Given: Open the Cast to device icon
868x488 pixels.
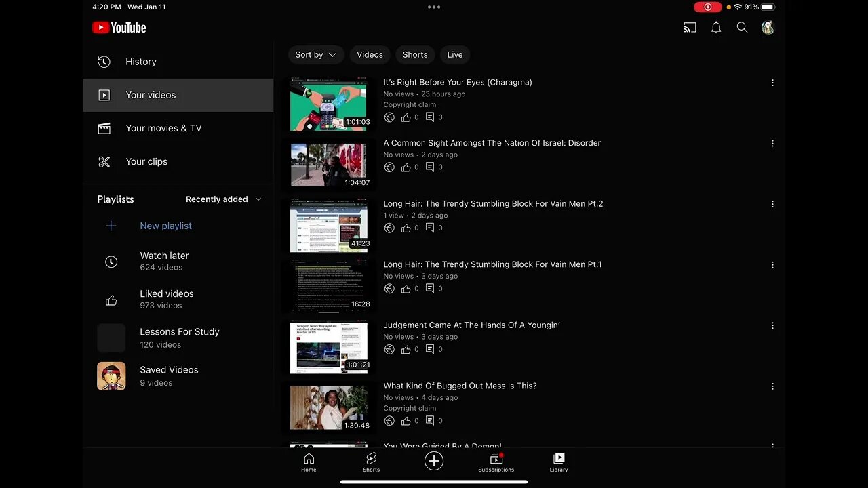Looking at the screenshot, I should (690, 28).
